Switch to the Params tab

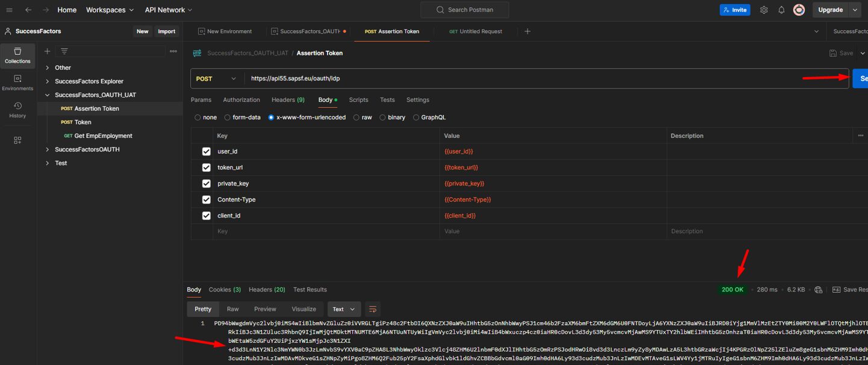[x=201, y=100]
